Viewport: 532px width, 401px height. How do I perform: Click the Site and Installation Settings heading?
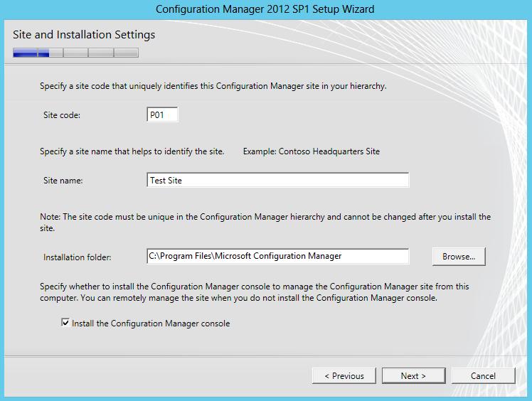84,35
